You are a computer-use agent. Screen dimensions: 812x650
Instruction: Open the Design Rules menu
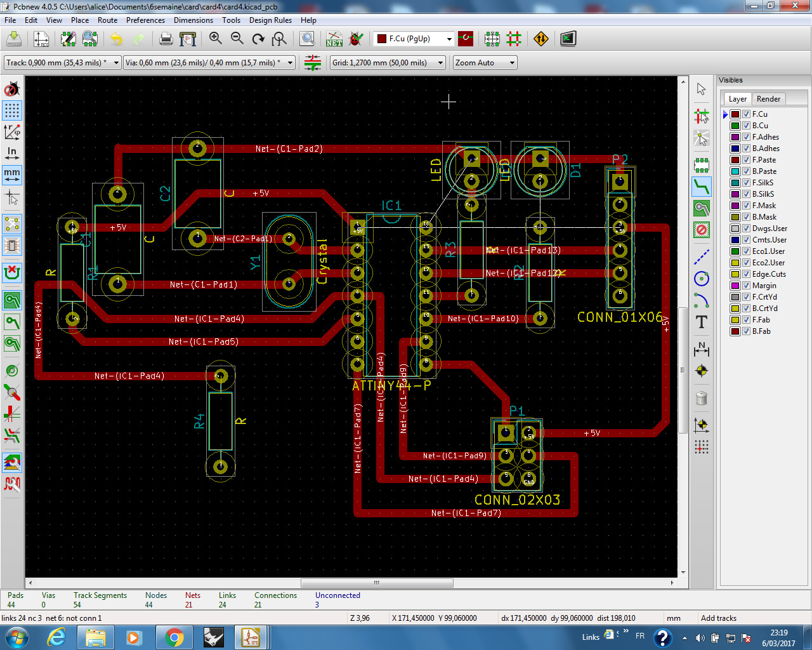click(x=270, y=20)
